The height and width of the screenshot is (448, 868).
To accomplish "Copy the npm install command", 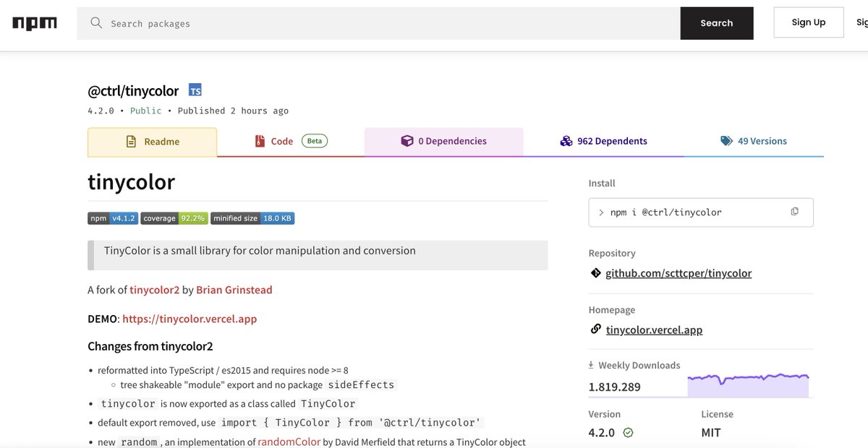I will point(794,212).
